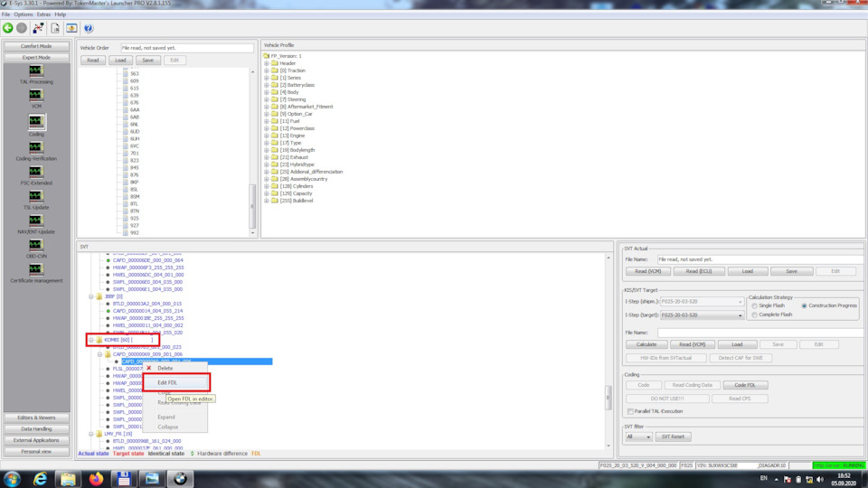This screenshot has width=868, height=488.
Task: Click the KIS/SVT Target File Name field
Action: pyautogui.click(x=759, y=333)
